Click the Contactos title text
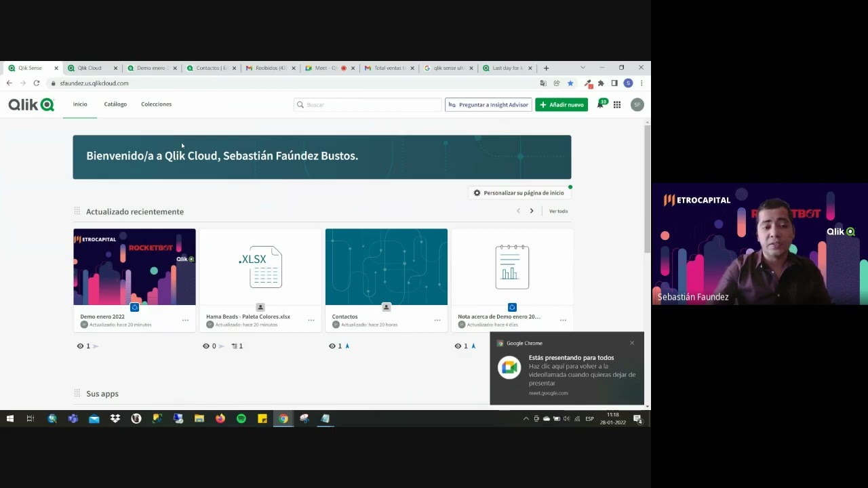Viewport: 868px width, 488px height. 344,317
